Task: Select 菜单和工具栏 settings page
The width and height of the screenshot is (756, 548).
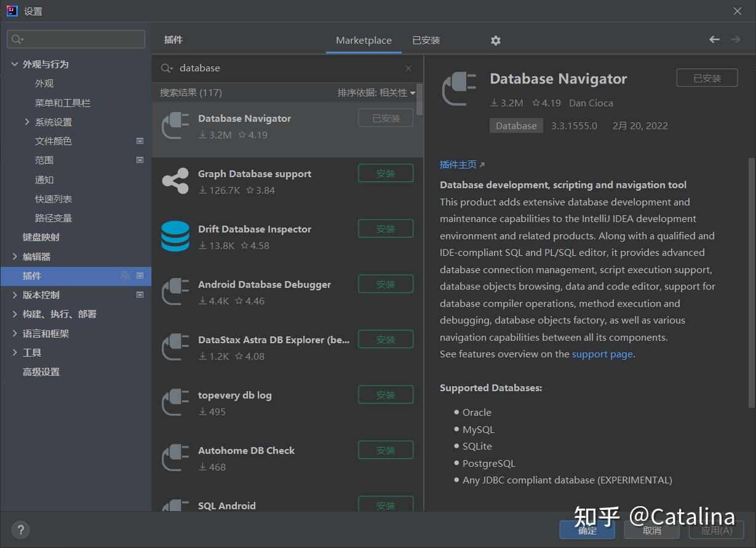Action: (x=63, y=103)
